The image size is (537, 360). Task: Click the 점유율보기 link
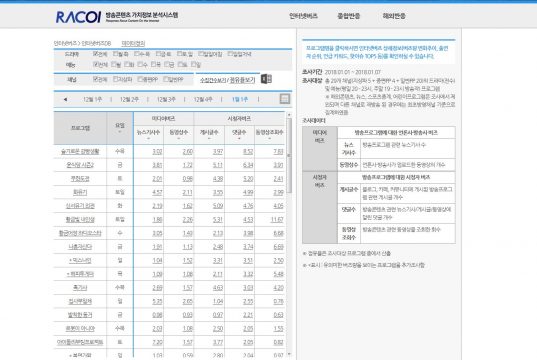coord(242,80)
